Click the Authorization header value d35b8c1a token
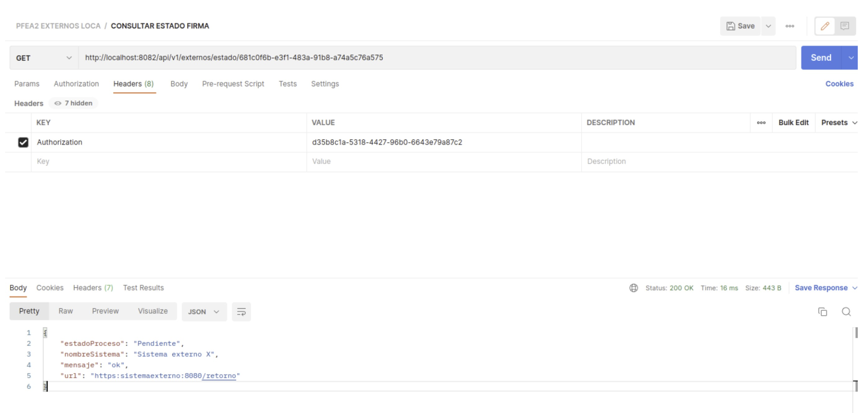This screenshot has height=413, width=868. coord(387,142)
